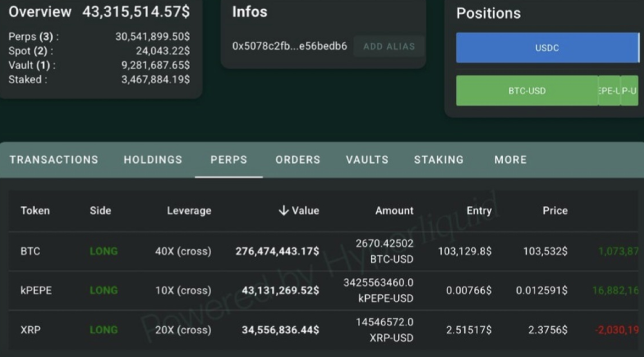The height and width of the screenshot is (357, 644).
Task: Click the XRP current price 2.3756$
Action: coord(548,330)
